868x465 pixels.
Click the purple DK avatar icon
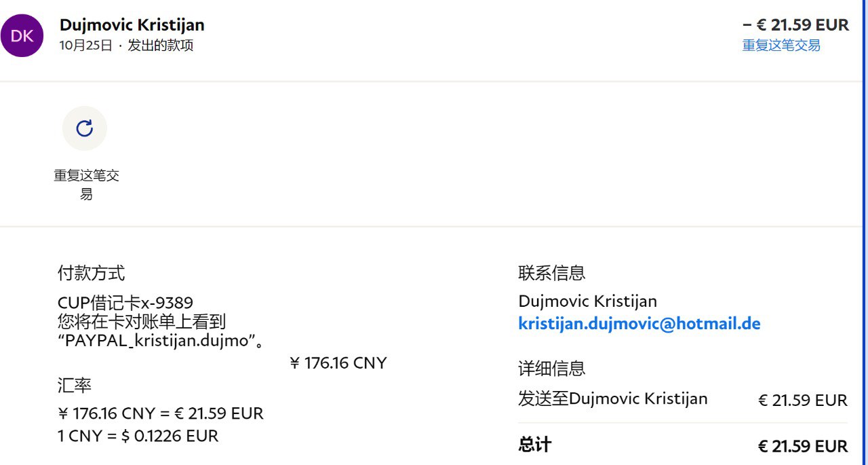pos(22,36)
